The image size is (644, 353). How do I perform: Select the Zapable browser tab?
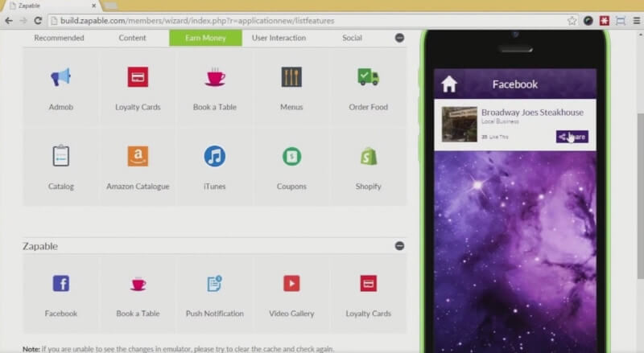coord(52,6)
